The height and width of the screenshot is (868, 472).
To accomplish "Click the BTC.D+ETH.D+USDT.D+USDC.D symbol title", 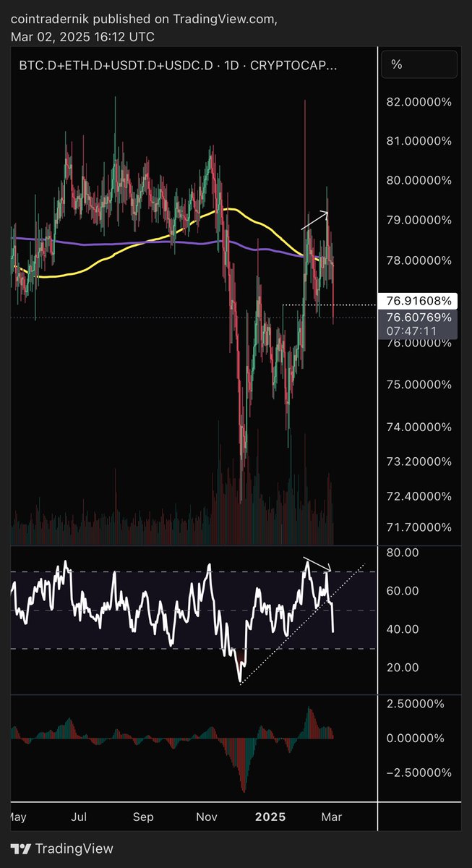I will click(x=116, y=65).
